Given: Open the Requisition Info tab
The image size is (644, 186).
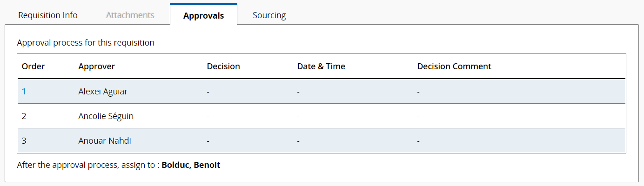Looking at the screenshot, I should [x=48, y=15].
